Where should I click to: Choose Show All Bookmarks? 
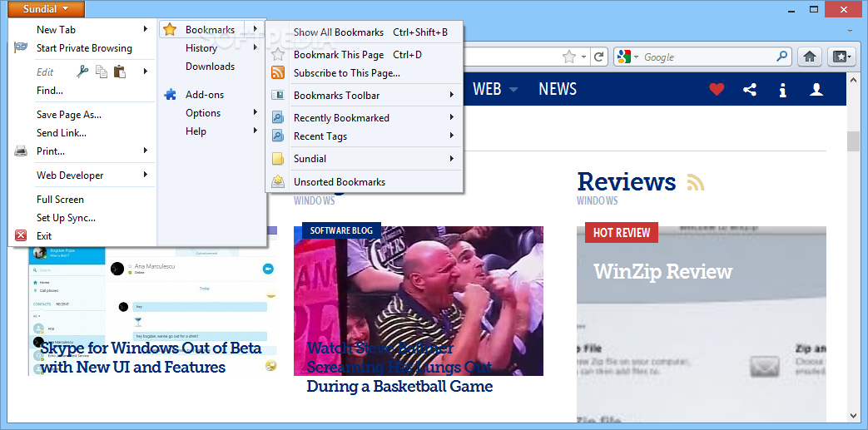339,32
